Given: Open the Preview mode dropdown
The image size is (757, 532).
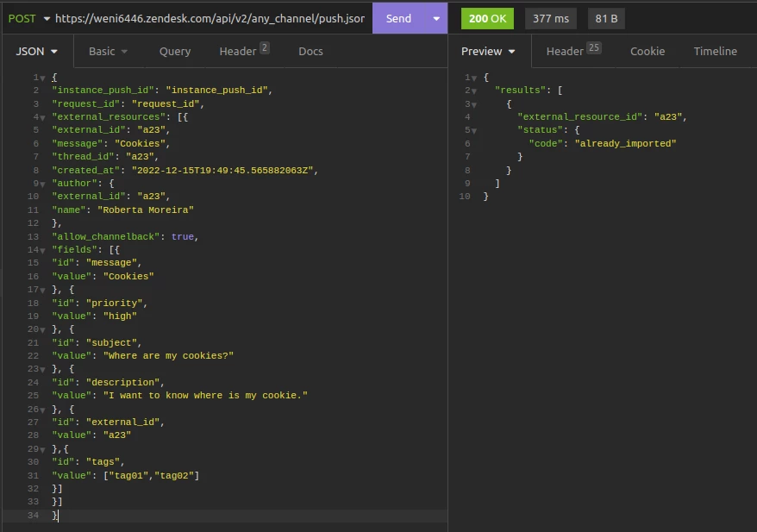Looking at the screenshot, I should 488,51.
